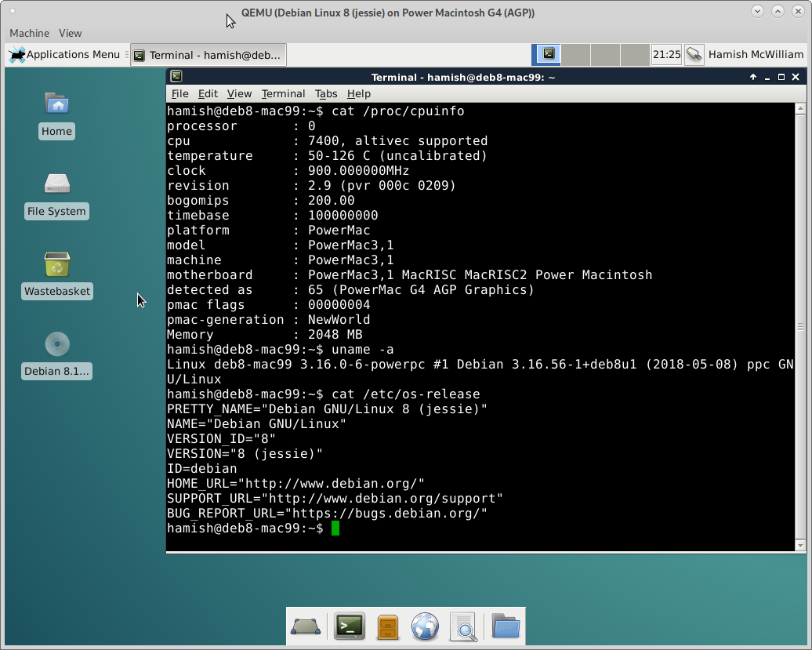This screenshot has height=650, width=812.
Task: Open the terminal Help menu
Action: click(359, 94)
